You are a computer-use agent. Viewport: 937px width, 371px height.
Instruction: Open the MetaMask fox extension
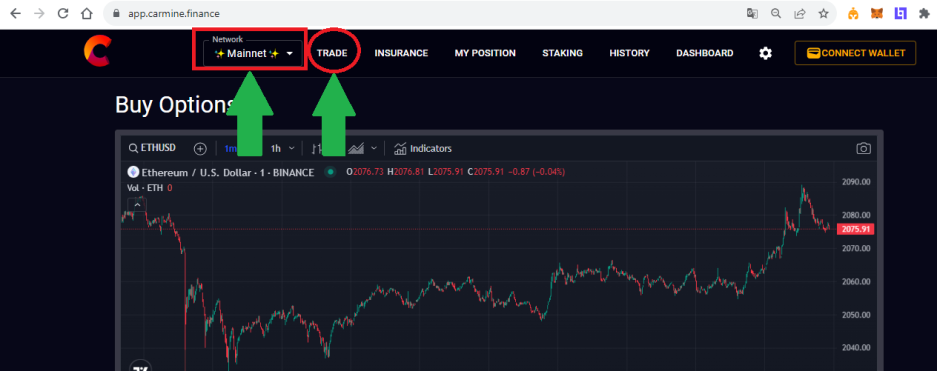coord(877,14)
